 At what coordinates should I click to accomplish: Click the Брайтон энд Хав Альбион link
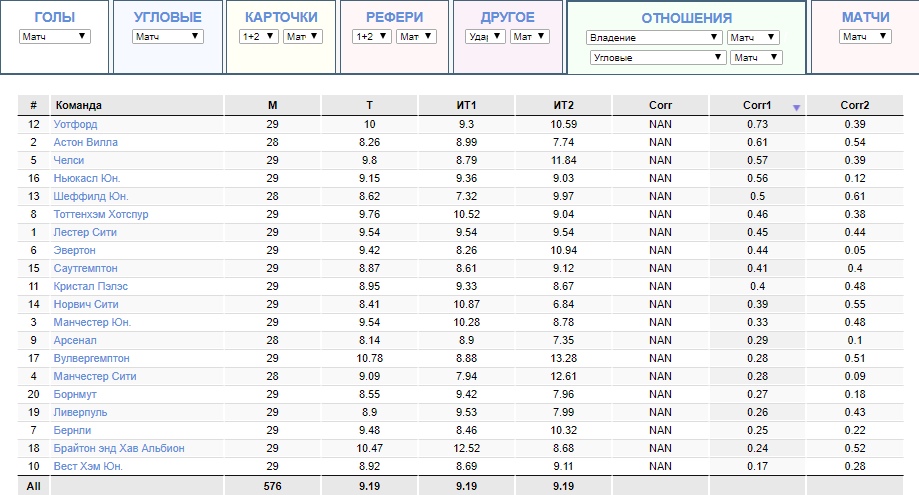tap(119, 448)
